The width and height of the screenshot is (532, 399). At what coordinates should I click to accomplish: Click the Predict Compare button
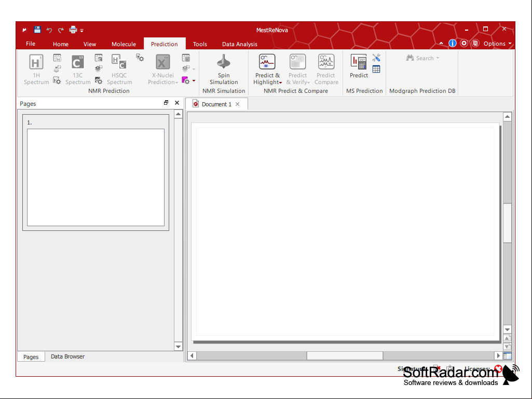click(326, 70)
